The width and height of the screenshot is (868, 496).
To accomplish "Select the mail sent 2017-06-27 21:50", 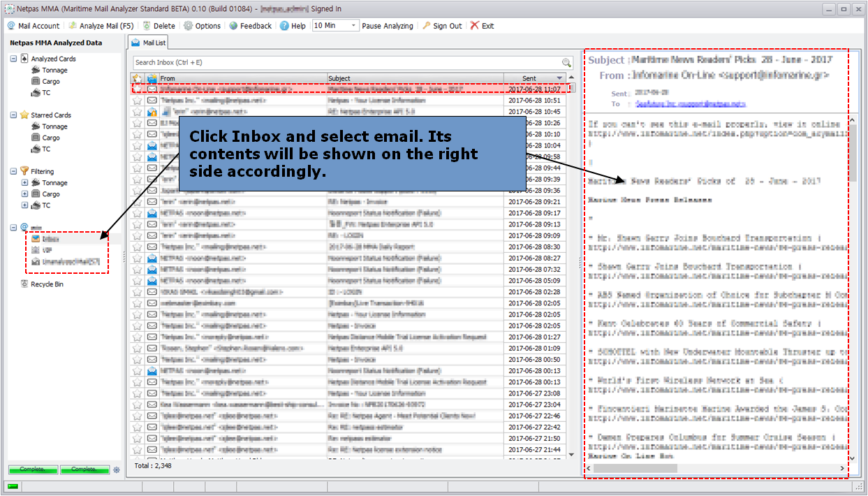I will click(x=349, y=439).
